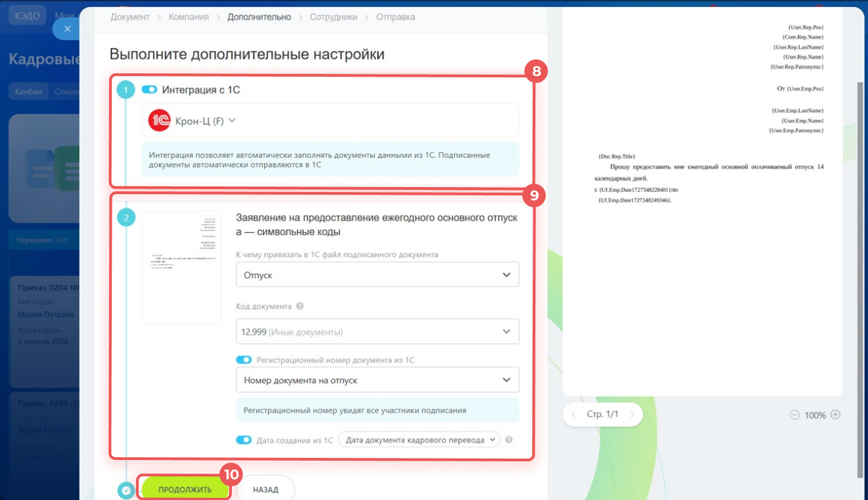Go to previous preview page arrow
Image resolution: width=868 pixels, height=500 pixels.
click(x=573, y=415)
